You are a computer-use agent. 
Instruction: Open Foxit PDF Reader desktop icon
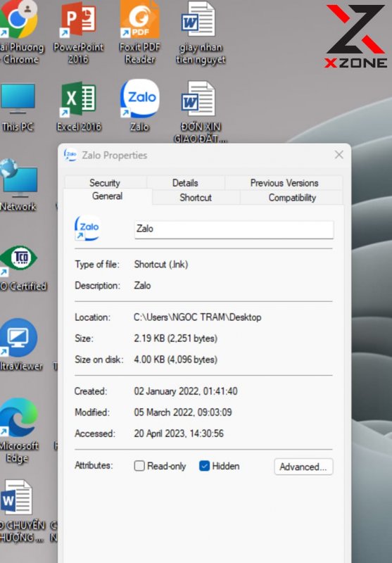pyautogui.click(x=139, y=20)
